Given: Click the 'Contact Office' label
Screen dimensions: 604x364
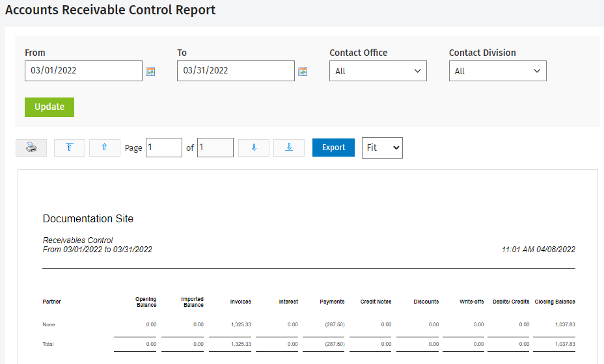Looking at the screenshot, I should (x=358, y=53).
